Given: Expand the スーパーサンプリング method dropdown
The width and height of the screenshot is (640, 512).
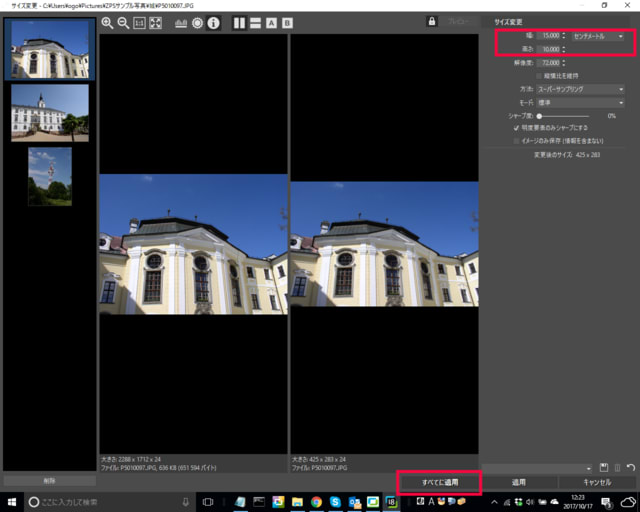Looking at the screenshot, I should (x=578, y=89).
